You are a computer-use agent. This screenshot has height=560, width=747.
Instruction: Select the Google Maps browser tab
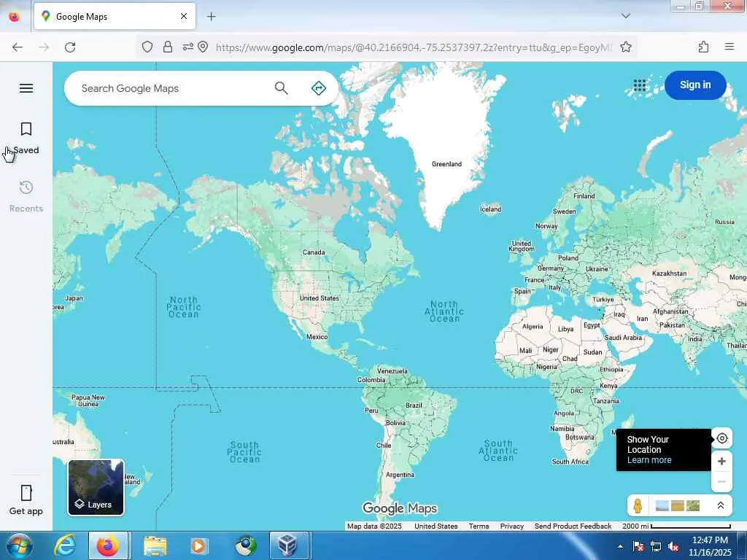coord(115,16)
